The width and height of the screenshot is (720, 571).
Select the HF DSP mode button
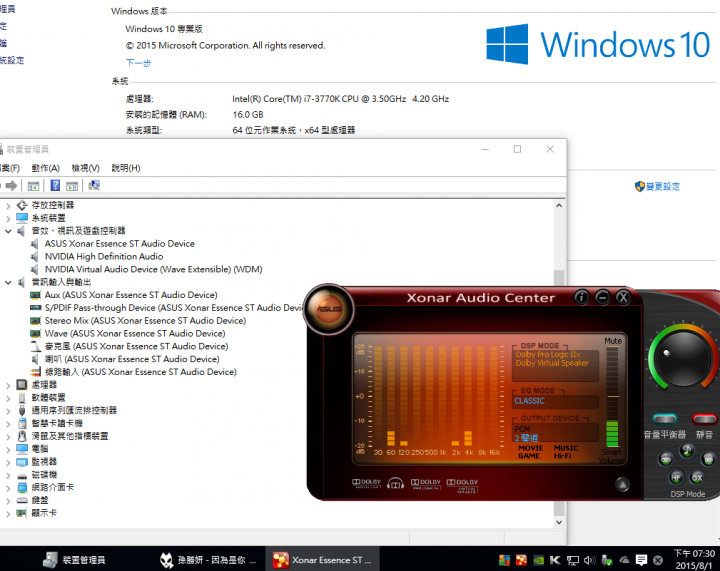[676, 478]
